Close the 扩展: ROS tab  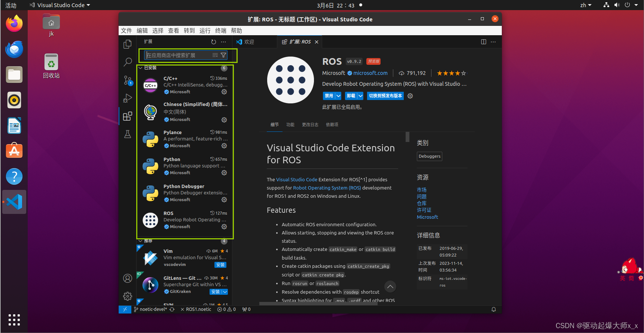(317, 42)
